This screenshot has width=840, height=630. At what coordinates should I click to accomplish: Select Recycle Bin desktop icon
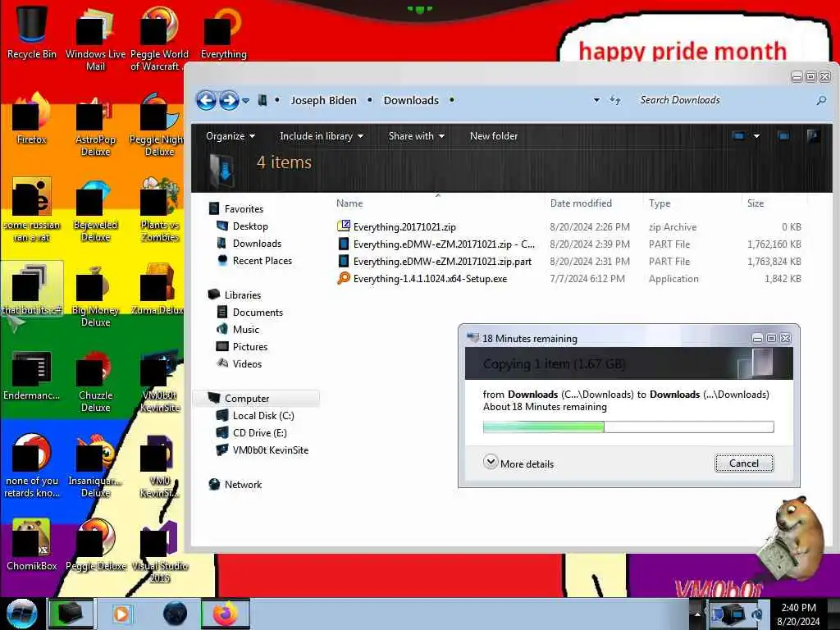pos(32,32)
